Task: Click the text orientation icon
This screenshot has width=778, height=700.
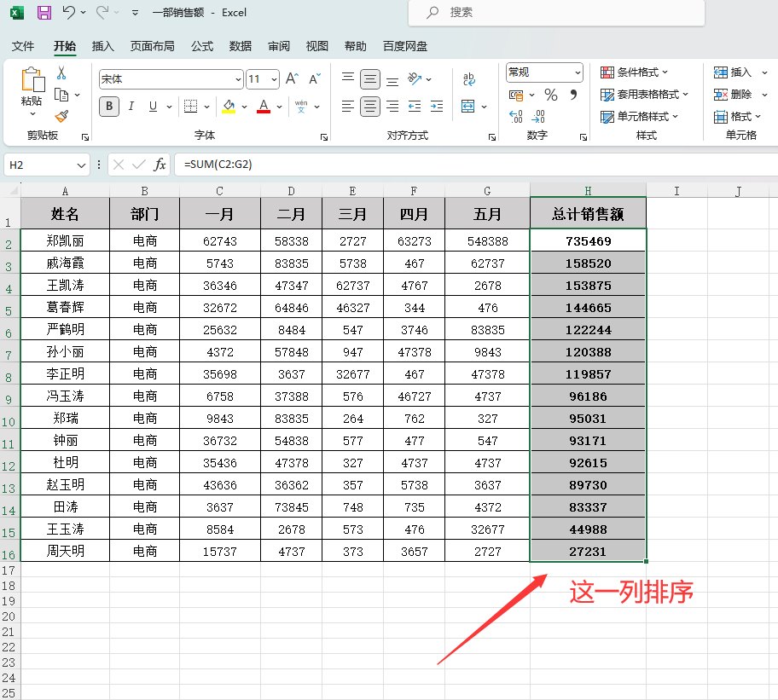Action: [415, 78]
